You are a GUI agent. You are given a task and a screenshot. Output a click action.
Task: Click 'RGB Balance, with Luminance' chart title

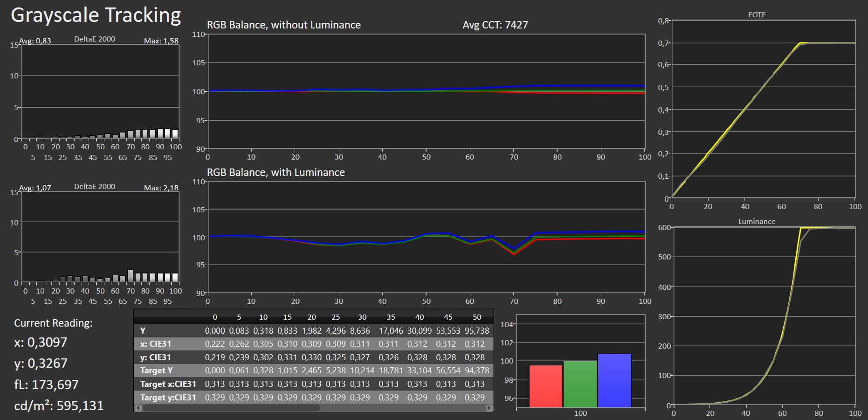tap(276, 173)
